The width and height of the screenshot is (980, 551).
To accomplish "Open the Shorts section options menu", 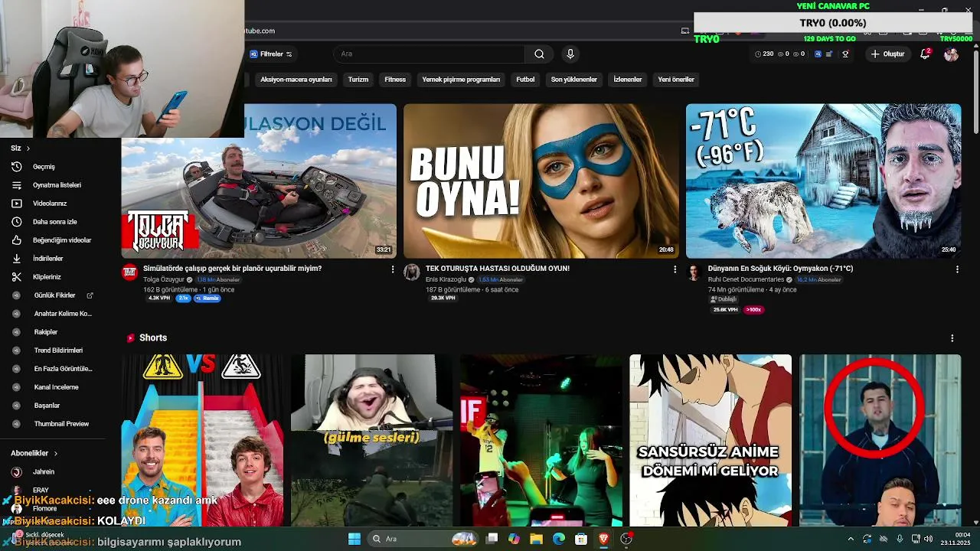I will [x=952, y=338].
